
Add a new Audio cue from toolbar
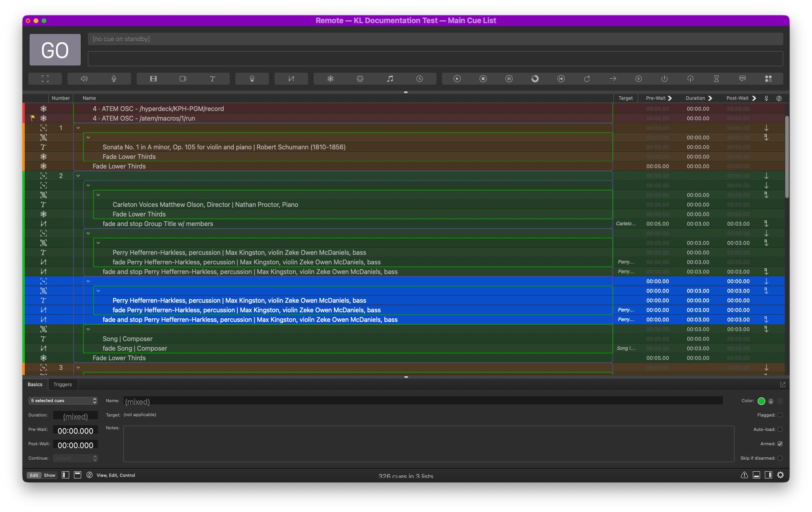[84, 79]
